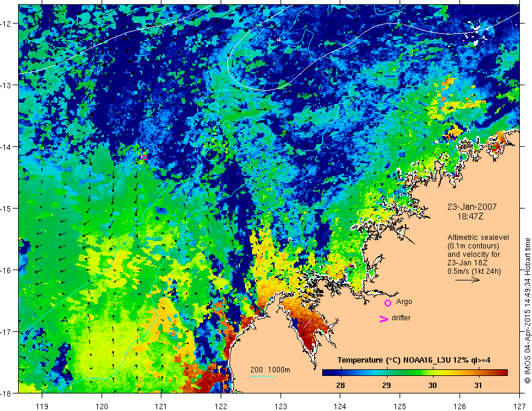Click the latitude axis label -18
The height and width of the screenshot is (411, 532).
point(6,393)
